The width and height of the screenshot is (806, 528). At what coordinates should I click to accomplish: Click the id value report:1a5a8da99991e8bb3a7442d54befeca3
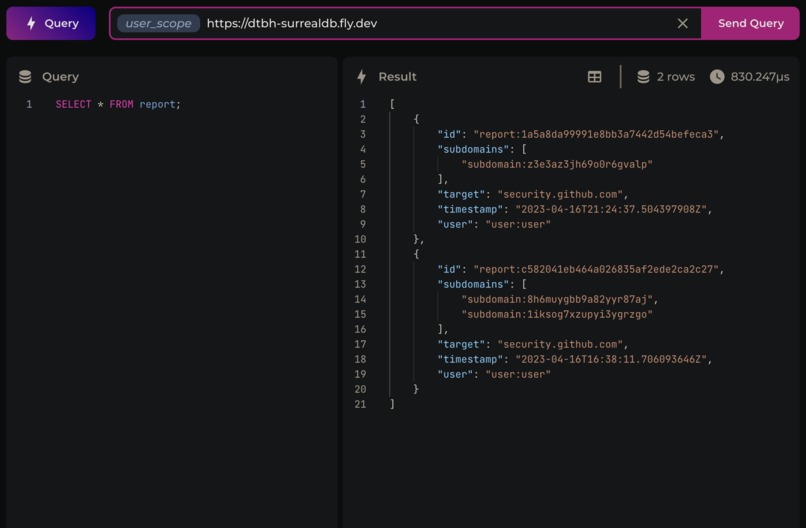click(596, 134)
